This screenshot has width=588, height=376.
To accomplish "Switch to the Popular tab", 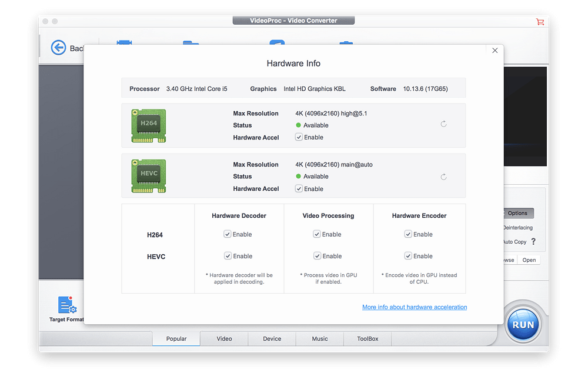I will (x=176, y=338).
